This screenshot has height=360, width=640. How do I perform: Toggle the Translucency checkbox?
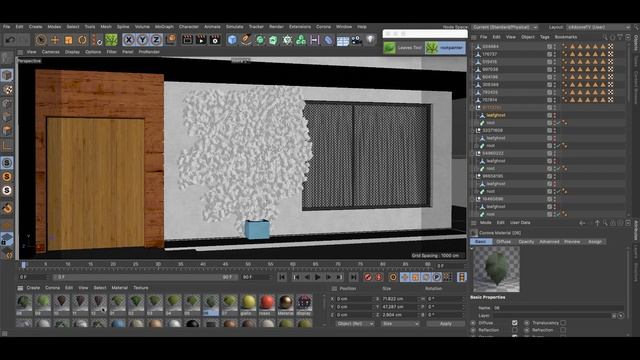[x=563, y=323]
